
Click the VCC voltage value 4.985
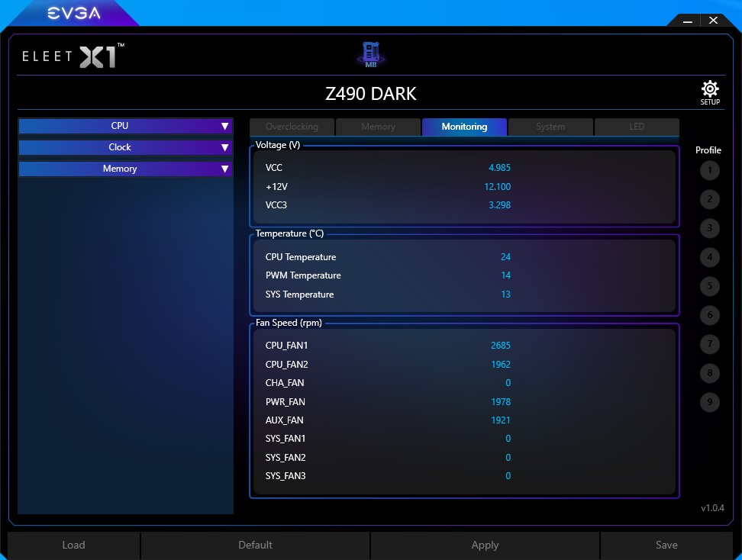click(x=499, y=168)
